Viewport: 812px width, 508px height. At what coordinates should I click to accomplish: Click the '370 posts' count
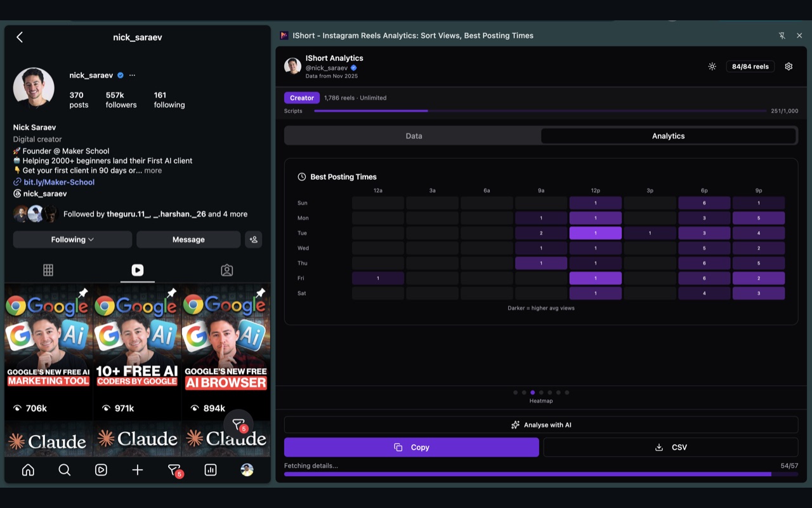(x=79, y=100)
